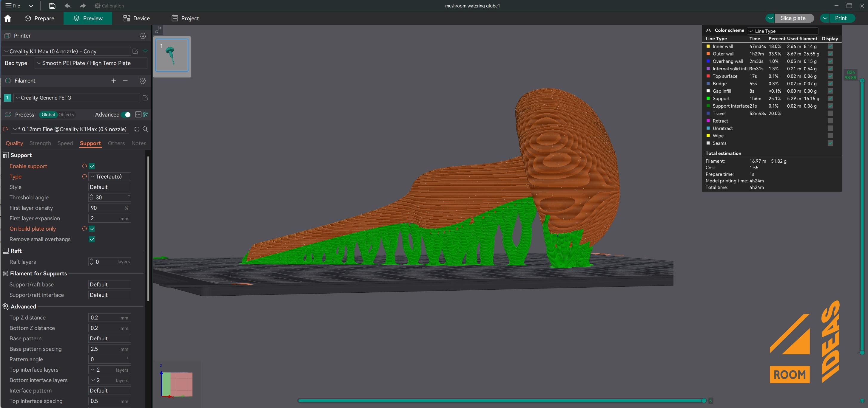868x408 pixels.
Task: Open the Bed type dropdown
Action: [x=91, y=63]
